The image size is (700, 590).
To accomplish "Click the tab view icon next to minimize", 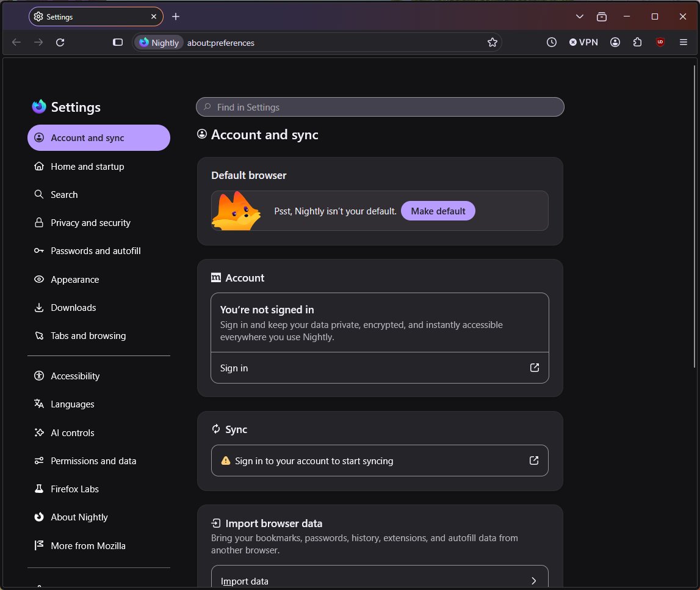I will click(x=602, y=16).
